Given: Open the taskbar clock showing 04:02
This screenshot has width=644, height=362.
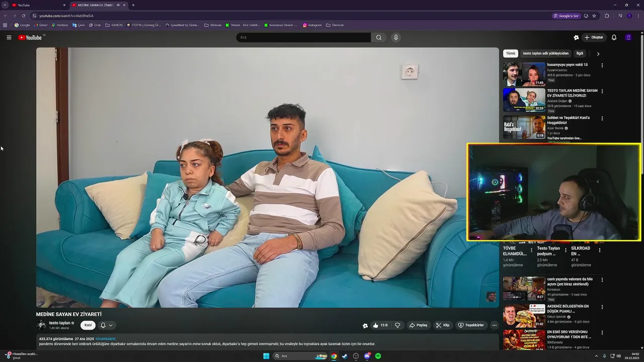Looking at the screenshot, I should click(x=631, y=356).
